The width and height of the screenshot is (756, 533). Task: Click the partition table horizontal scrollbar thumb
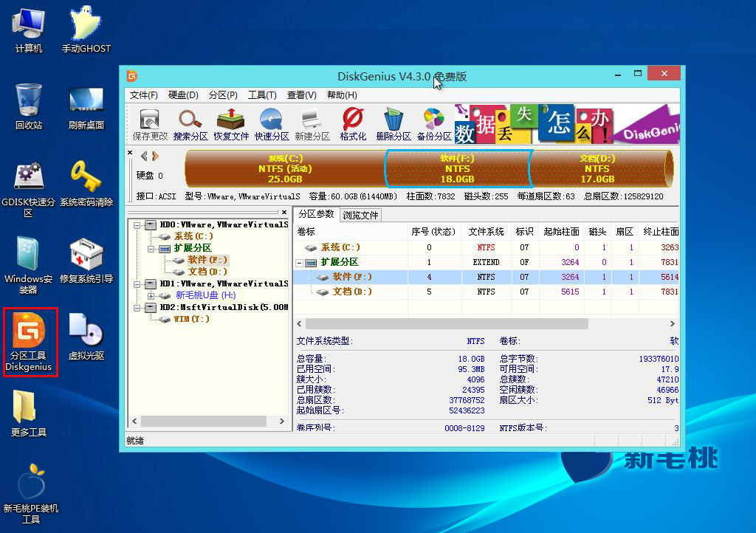(x=447, y=324)
